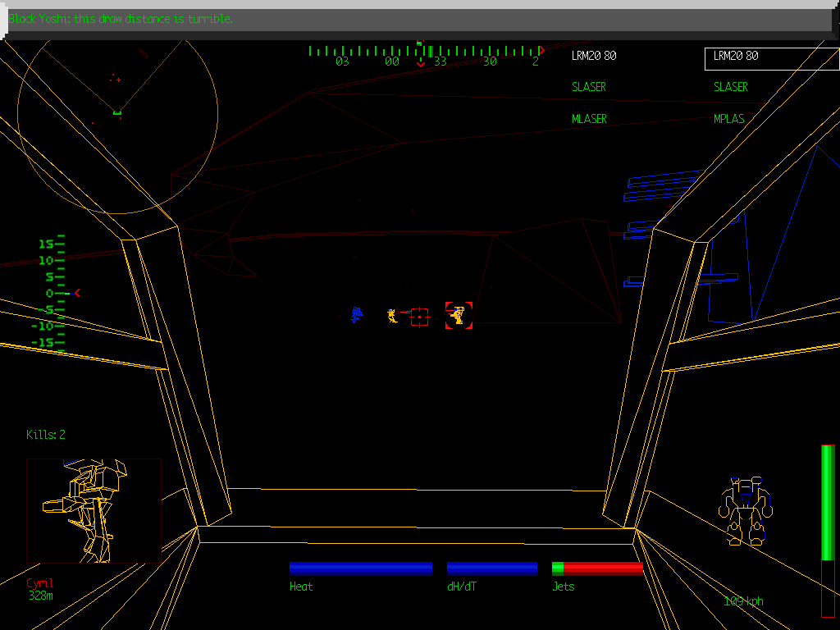
Task: Select the boxed LRM20 80 weapon slot
Action: pyautogui.click(x=737, y=56)
